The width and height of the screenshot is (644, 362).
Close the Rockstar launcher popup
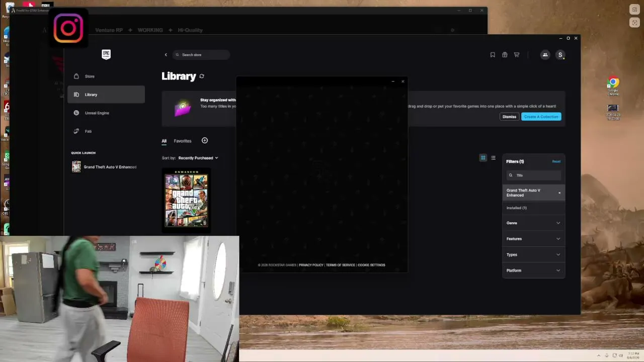click(403, 81)
